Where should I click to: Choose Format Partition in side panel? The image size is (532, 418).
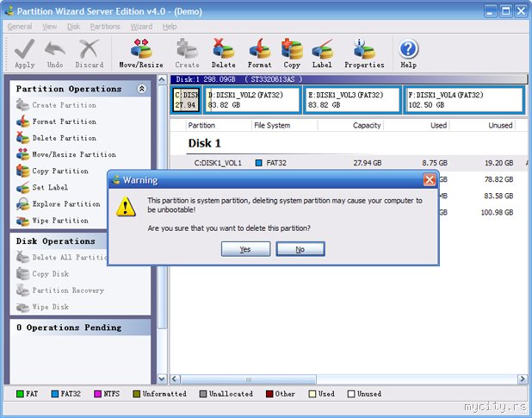click(x=56, y=122)
